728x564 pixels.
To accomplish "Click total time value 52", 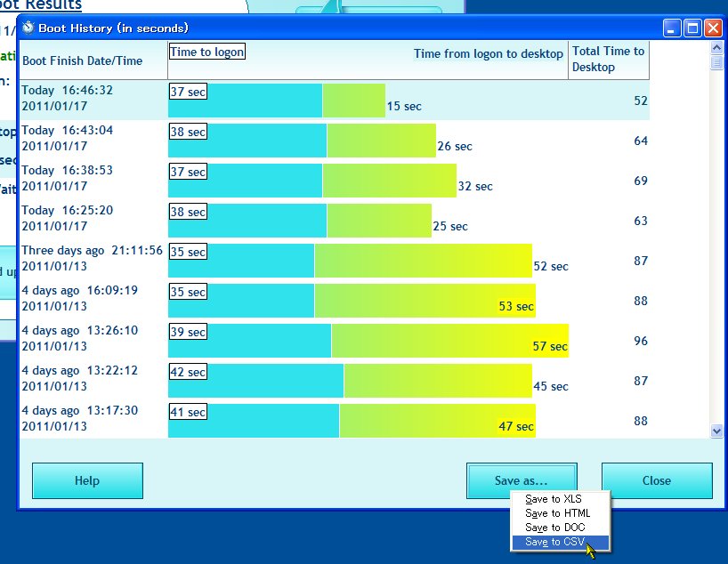I will (x=641, y=101).
